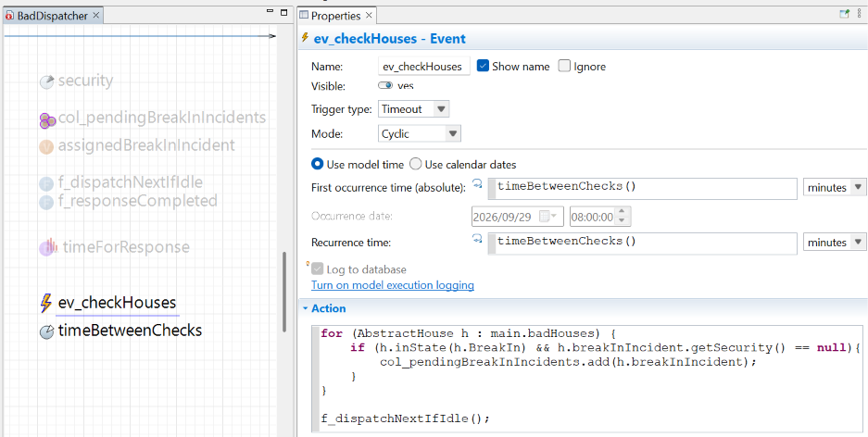Click the lightning icon in the Properties header
Image resolution: width=868 pixels, height=437 pixels.
(x=305, y=38)
